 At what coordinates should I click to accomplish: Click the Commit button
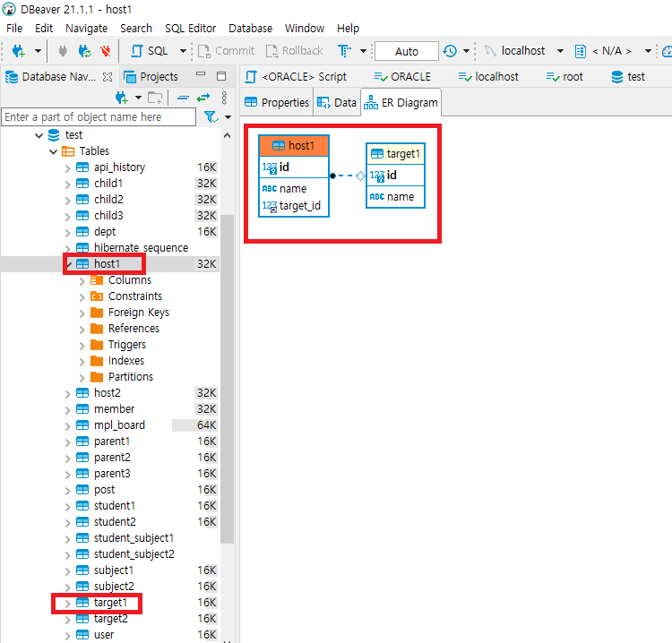coord(226,51)
